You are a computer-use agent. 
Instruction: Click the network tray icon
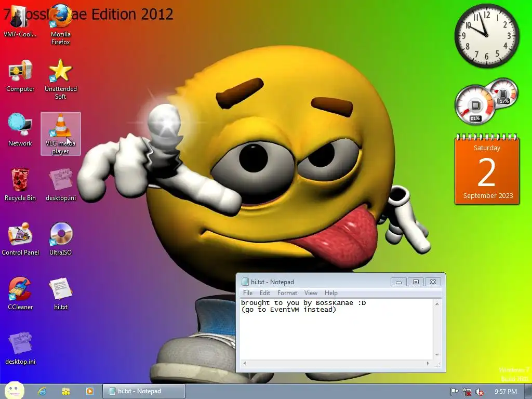(467, 392)
